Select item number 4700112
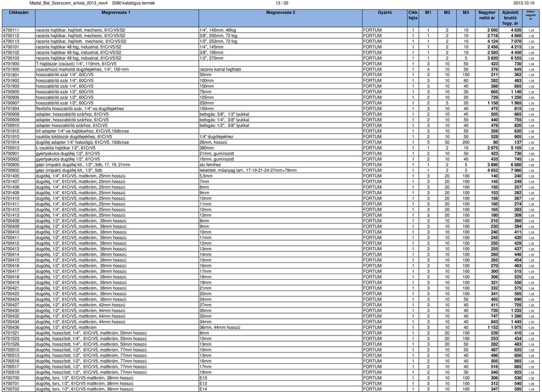The height and width of the screenshot is (392, 542). click(x=11, y=36)
